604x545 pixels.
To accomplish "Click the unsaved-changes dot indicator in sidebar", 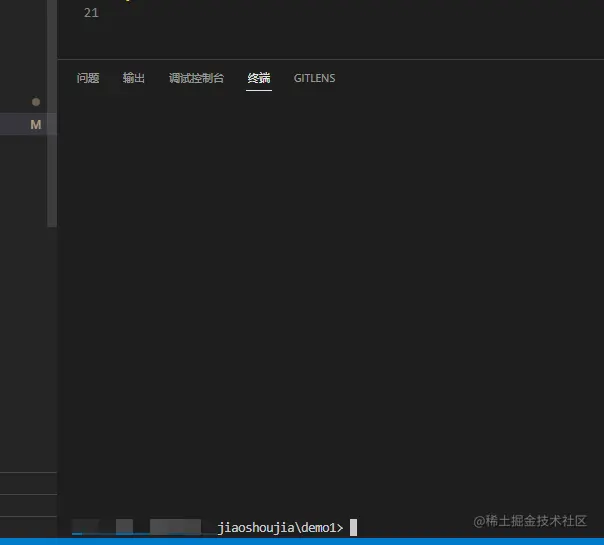I will pyautogui.click(x=36, y=102).
